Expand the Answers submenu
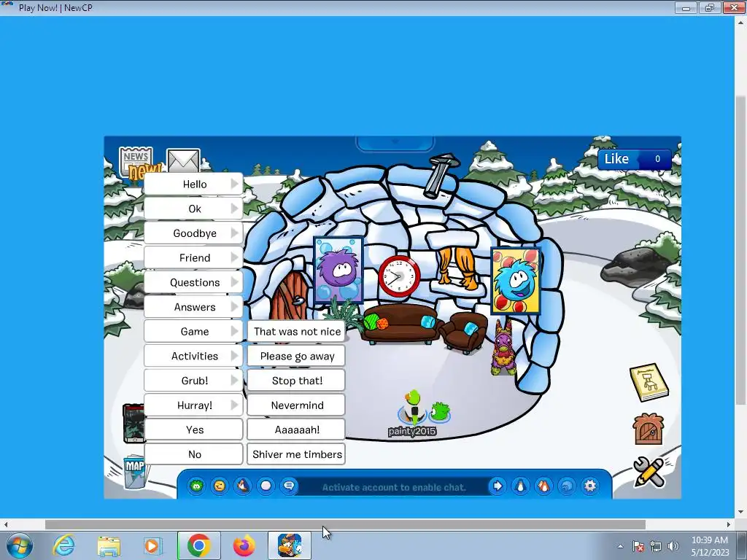The height and width of the screenshot is (560, 747). point(193,307)
